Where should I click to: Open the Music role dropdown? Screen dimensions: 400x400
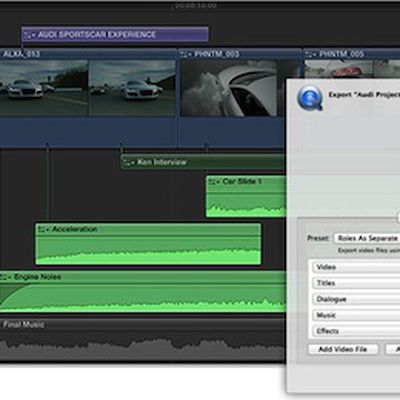point(356,315)
